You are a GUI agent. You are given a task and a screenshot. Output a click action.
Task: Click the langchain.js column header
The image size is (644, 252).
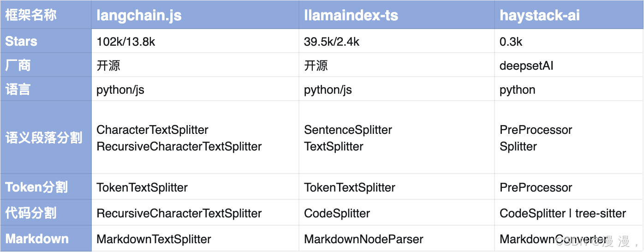[139, 15]
